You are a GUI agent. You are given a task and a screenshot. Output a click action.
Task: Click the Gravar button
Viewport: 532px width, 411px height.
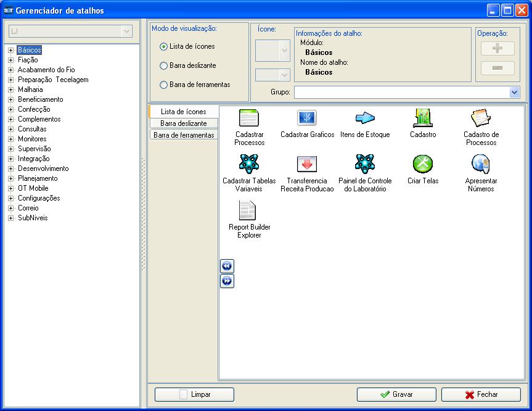(x=396, y=394)
